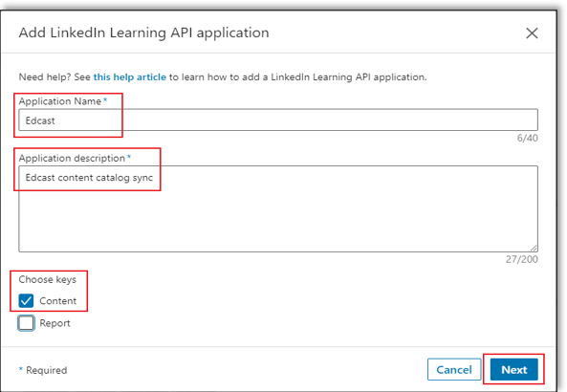Click the 'Application description' label
The image size is (567, 392).
click(x=72, y=158)
